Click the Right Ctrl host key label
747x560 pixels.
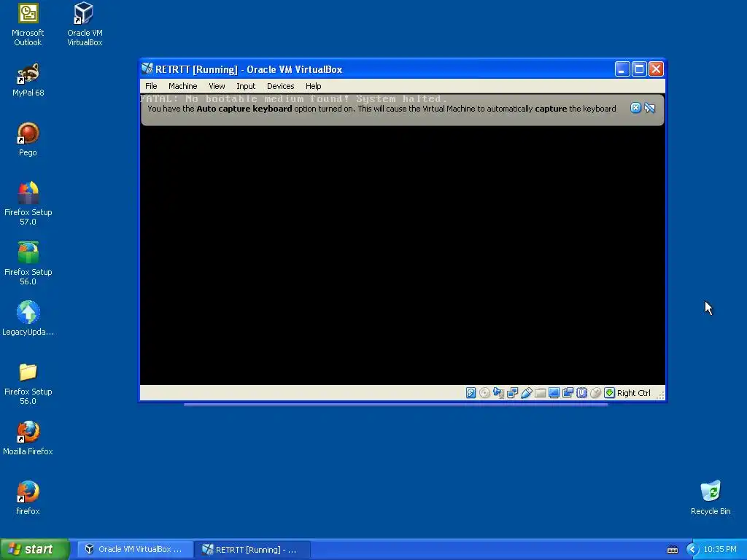coord(634,393)
